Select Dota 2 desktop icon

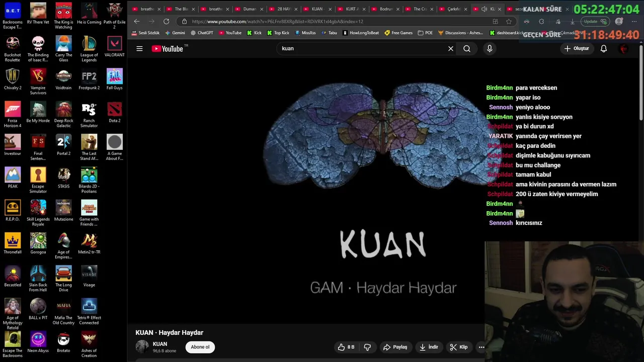115,112
